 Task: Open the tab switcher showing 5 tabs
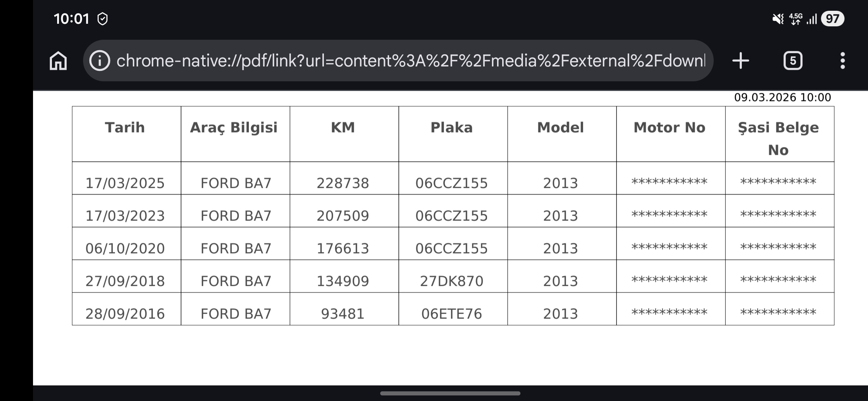pos(793,61)
